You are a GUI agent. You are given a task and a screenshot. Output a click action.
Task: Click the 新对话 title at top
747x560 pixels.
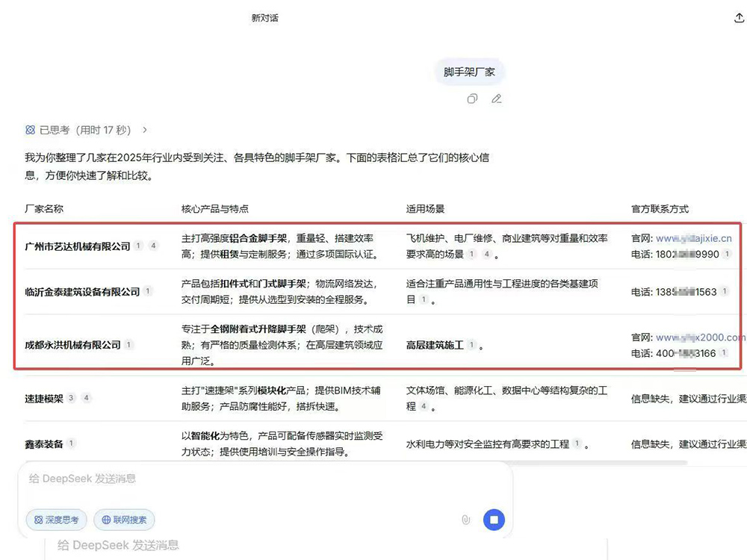click(x=264, y=18)
